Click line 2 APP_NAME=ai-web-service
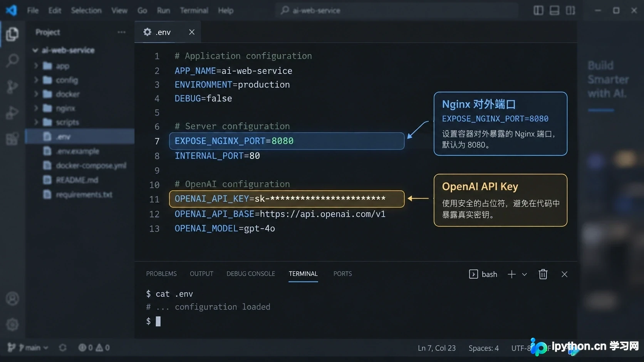The width and height of the screenshot is (644, 362). pos(233,71)
